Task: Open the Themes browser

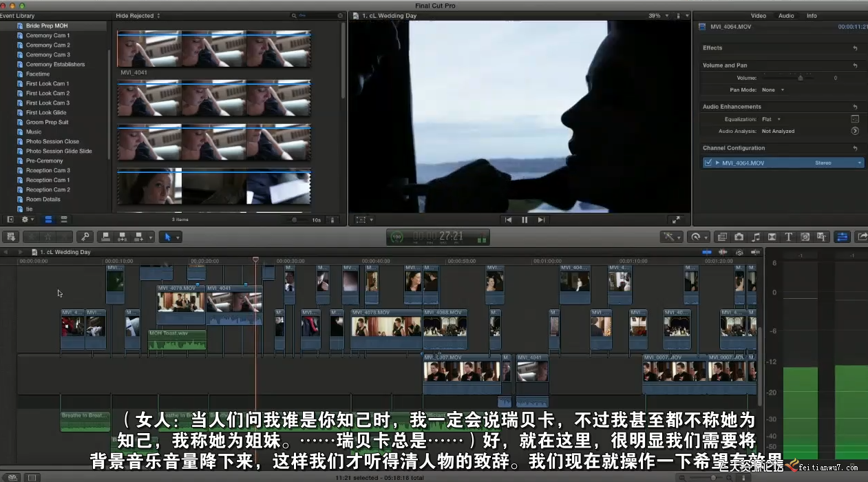Action: click(821, 237)
